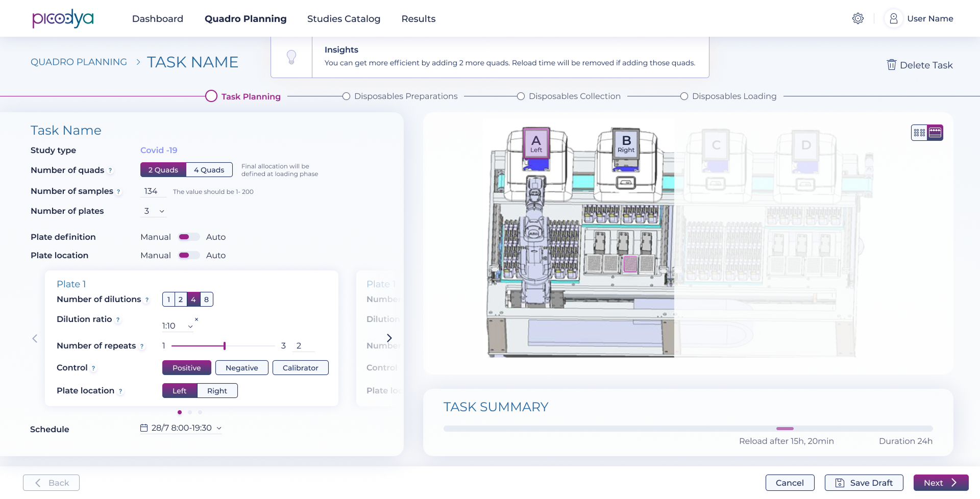Open the Schedule date time dropdown
This screenshot has width=980, height=499.
click(x=181, y=428)
